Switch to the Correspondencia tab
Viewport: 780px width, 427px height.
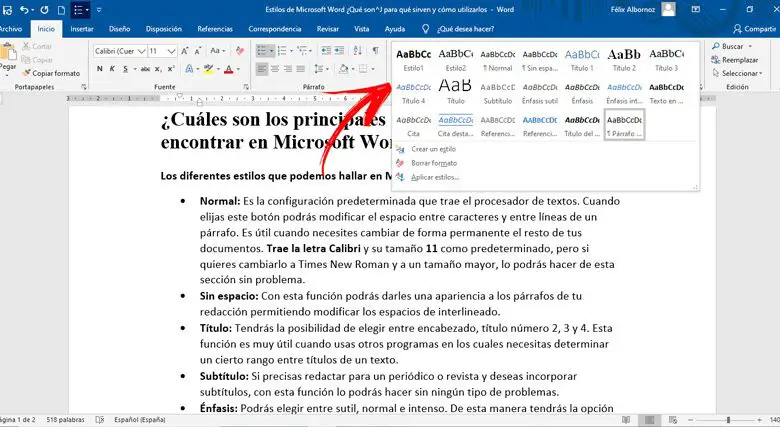point(275,29)
